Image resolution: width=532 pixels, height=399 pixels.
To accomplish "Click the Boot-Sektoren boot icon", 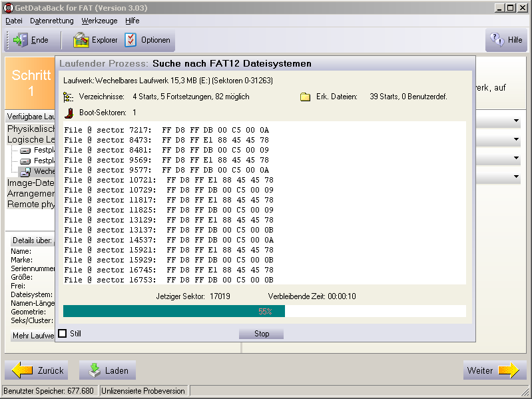I will (69, 113).
